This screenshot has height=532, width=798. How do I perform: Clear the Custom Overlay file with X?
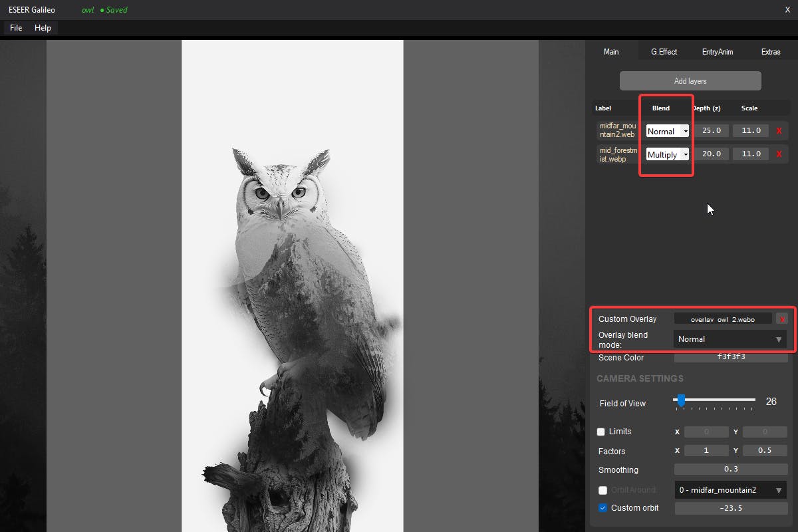[x=782, y=319]
